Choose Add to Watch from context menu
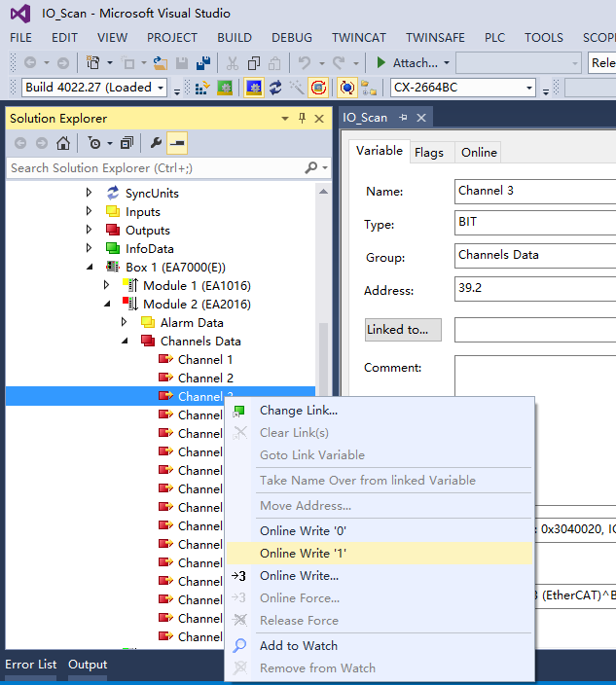The image size is (616, 685). click(x=380, y=646)
